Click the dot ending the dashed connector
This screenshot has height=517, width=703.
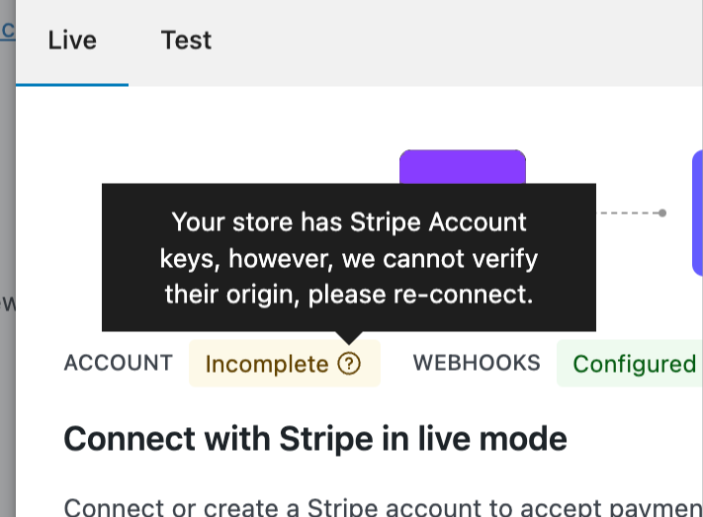pos(662,213)
